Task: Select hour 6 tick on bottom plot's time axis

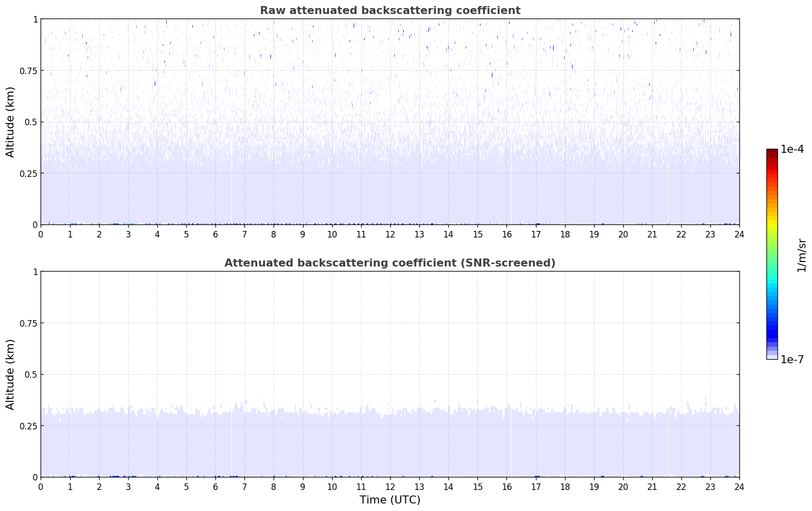Action: pyautogui.click(x=215, y=486)
